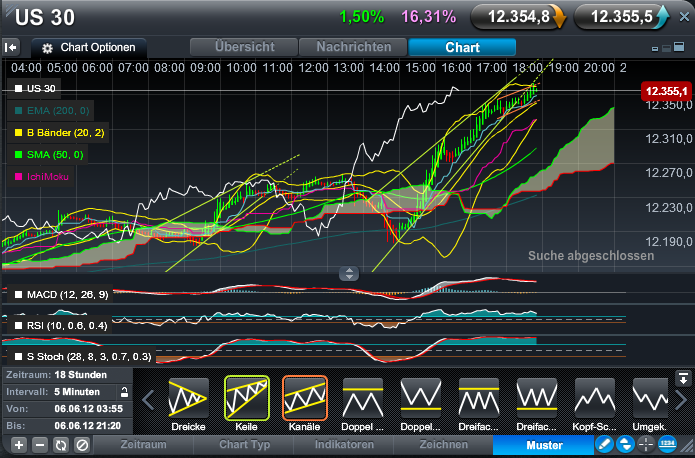
Task: Select Dreifach bottom pattern icon
Action: pyautogui.click(x=537, y=398)
